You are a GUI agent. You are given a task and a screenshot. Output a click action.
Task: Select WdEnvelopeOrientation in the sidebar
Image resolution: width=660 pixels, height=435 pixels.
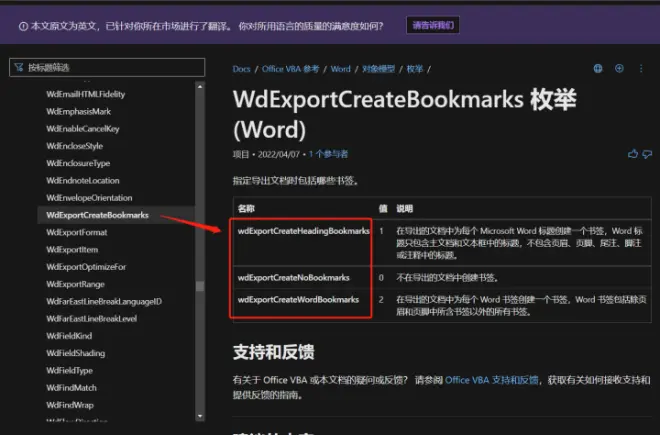tap(89, 198)
